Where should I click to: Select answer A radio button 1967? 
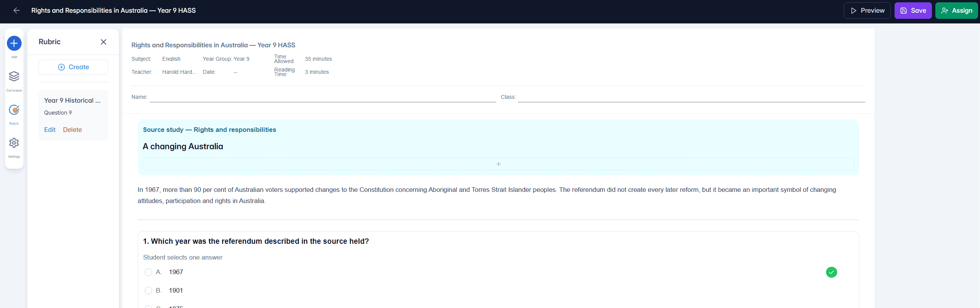click(148, 272)
